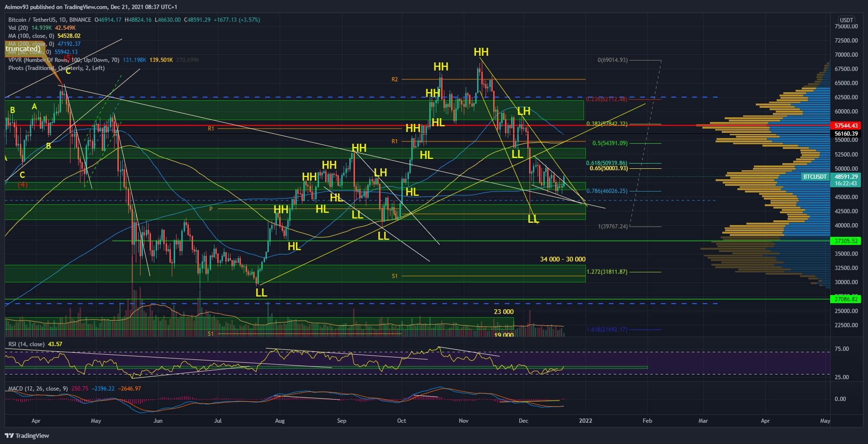Click the VPVR value 139.501K
This screenshot has height=444, width=868.
pyautogui.click(x=161, y=60)
